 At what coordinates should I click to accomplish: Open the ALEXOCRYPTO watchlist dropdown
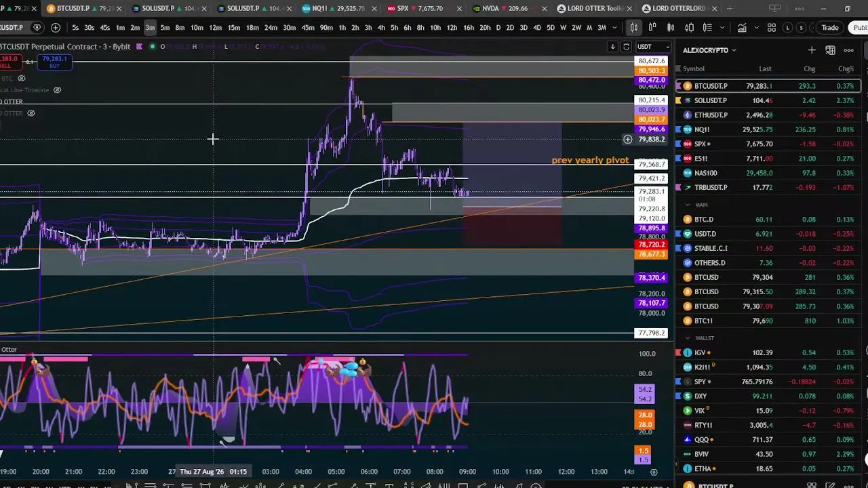710,50
